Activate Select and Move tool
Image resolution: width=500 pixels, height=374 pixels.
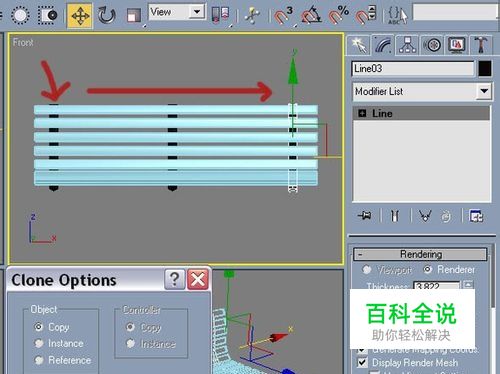pyautogui.click(x=80, y=15)
